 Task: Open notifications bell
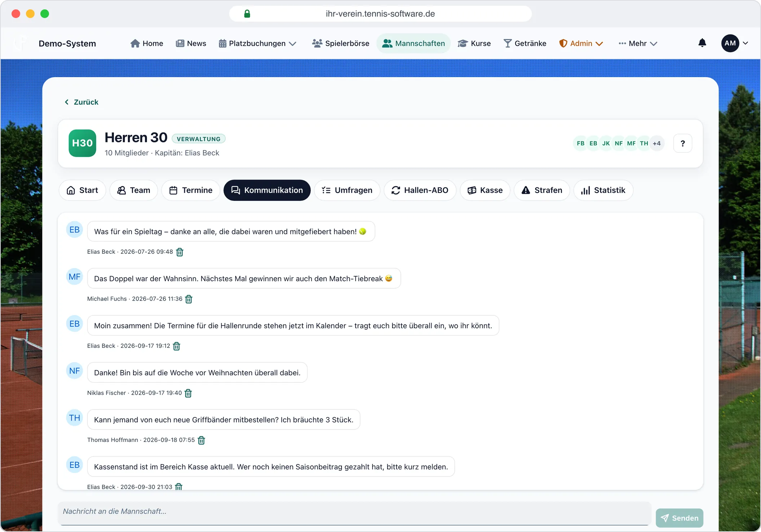702,43
